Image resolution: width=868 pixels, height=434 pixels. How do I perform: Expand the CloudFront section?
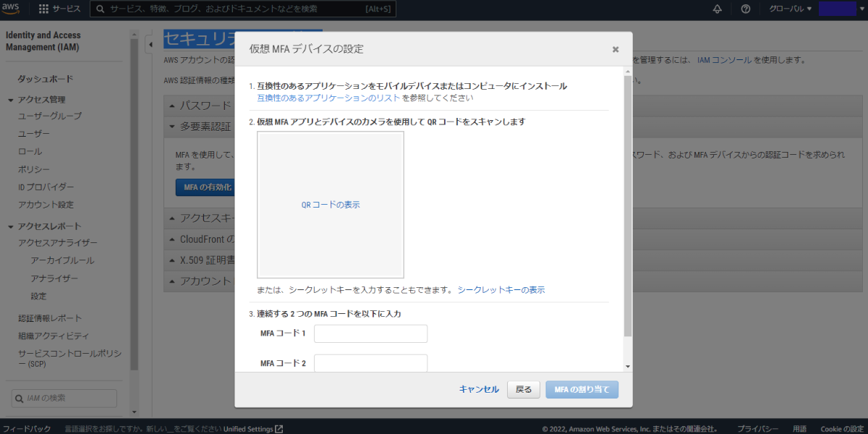point(172,239)
